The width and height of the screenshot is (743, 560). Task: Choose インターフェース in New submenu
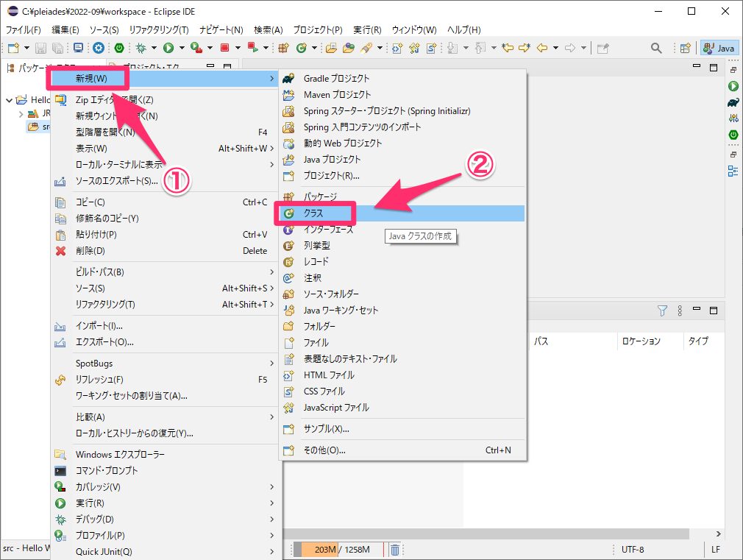pos(403,230)
